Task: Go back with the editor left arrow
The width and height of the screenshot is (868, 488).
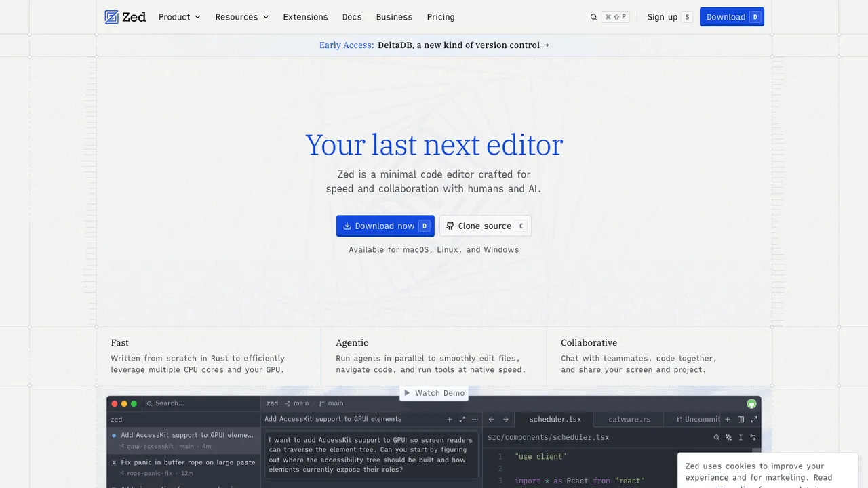Action: [492, 420]
